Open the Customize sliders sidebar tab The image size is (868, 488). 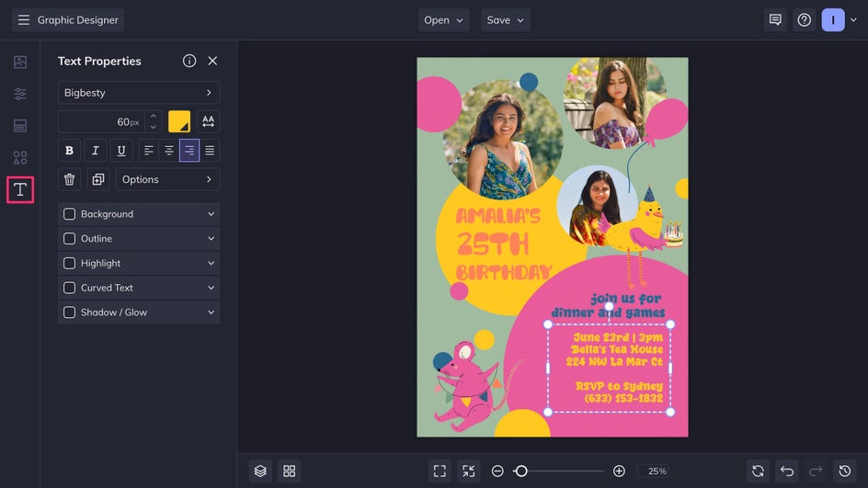click(x=20, y=94)
